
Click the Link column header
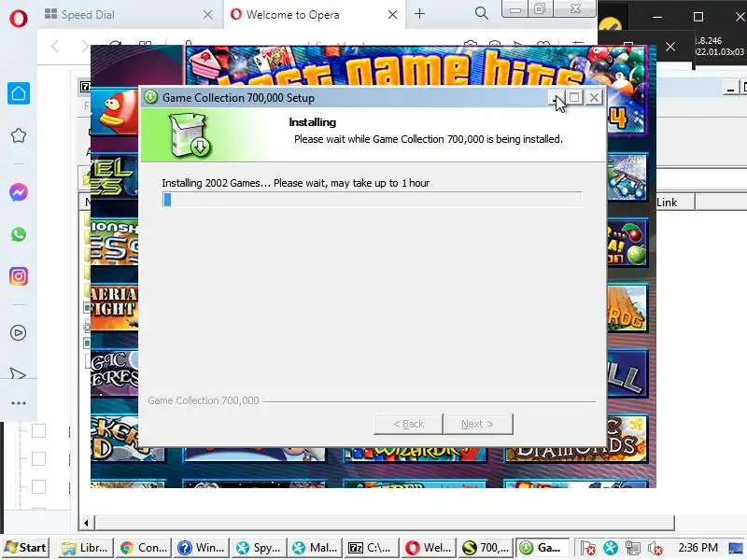click(x=675, y=203)
